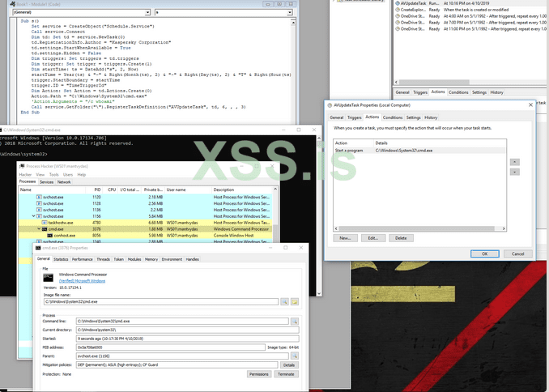Open the (General) object dropdown in VBA editor
The height and width of the screenshot is (392, 549).
(x=147, y=12)
